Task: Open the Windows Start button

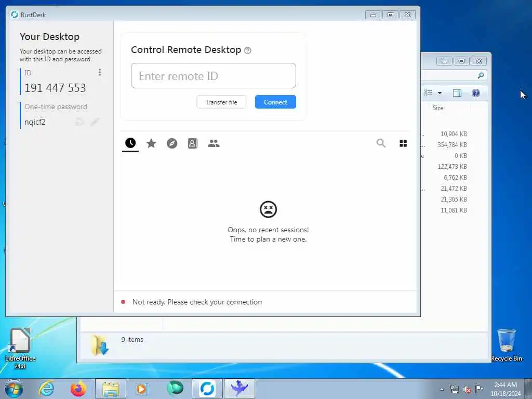Action: coord(14,389)
